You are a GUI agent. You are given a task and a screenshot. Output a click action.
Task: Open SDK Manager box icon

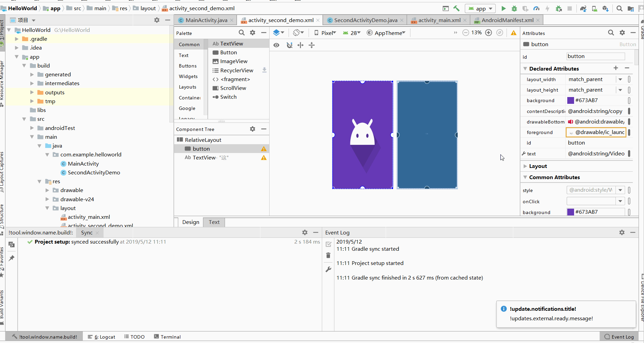point(606,8)
